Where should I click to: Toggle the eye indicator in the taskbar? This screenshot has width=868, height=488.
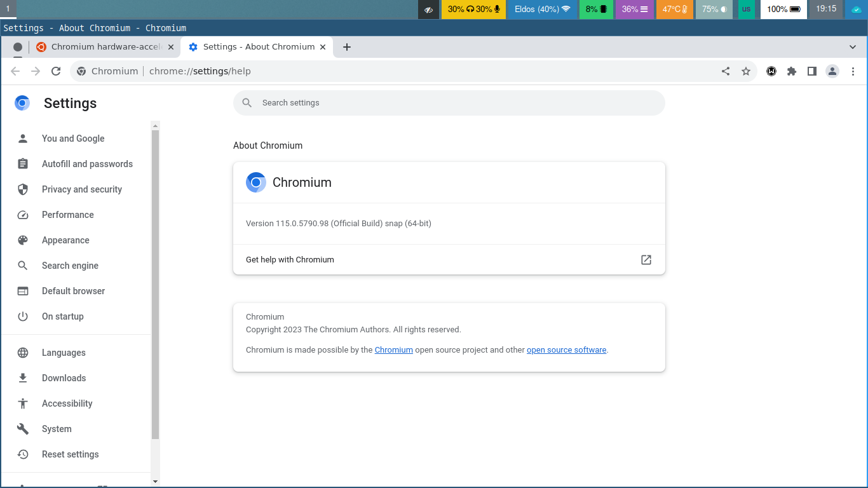pyautogui.click(x=428, y=10)
